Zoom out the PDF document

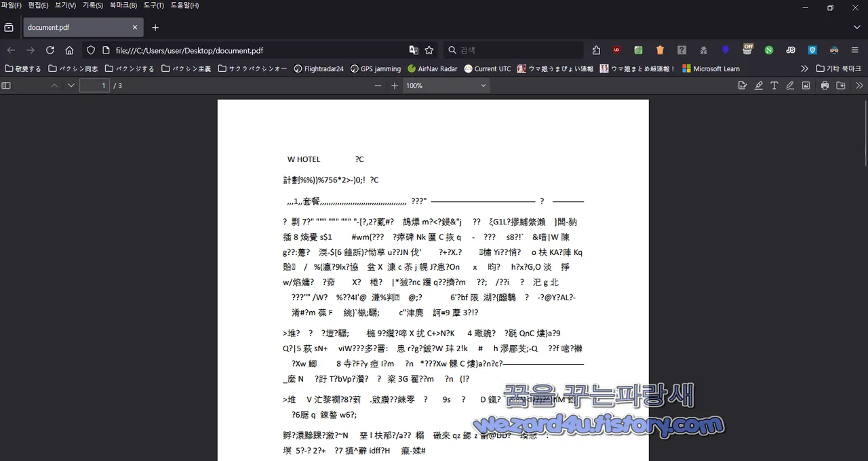point(378,85)
